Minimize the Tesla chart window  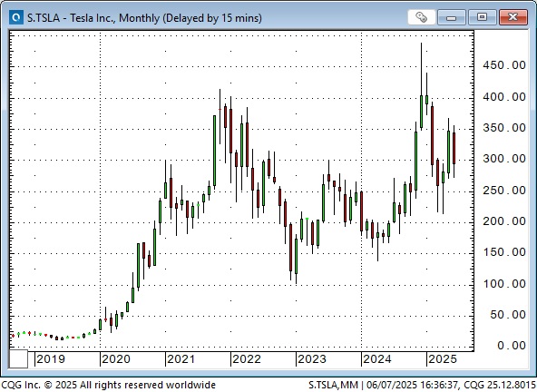click(x=452, y=17)
